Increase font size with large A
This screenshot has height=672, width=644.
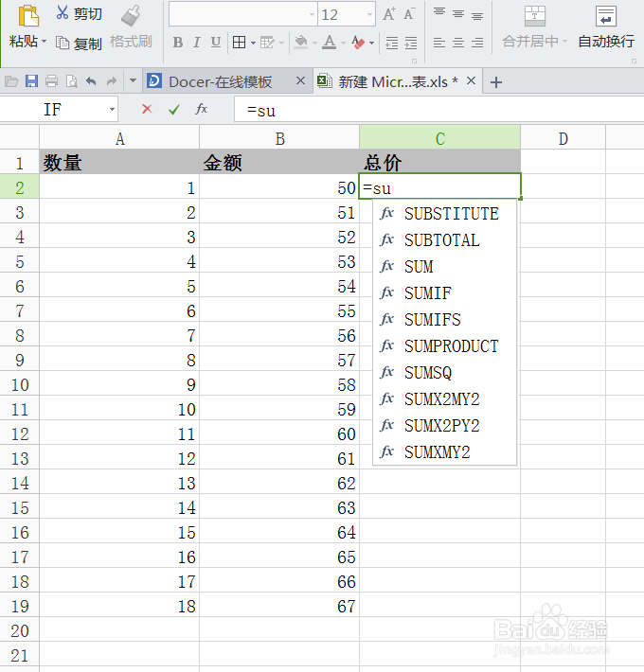point(389,14)
